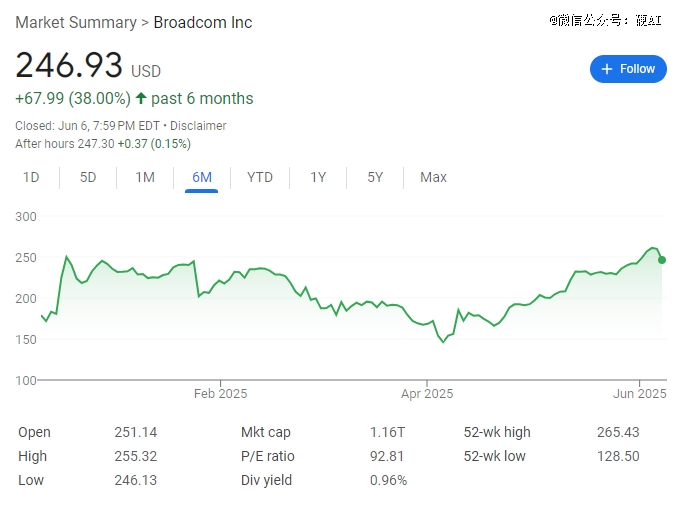Click the P/E ratio label
The width and height of the screenshot is (692, 508).
[x=267, y=456]
